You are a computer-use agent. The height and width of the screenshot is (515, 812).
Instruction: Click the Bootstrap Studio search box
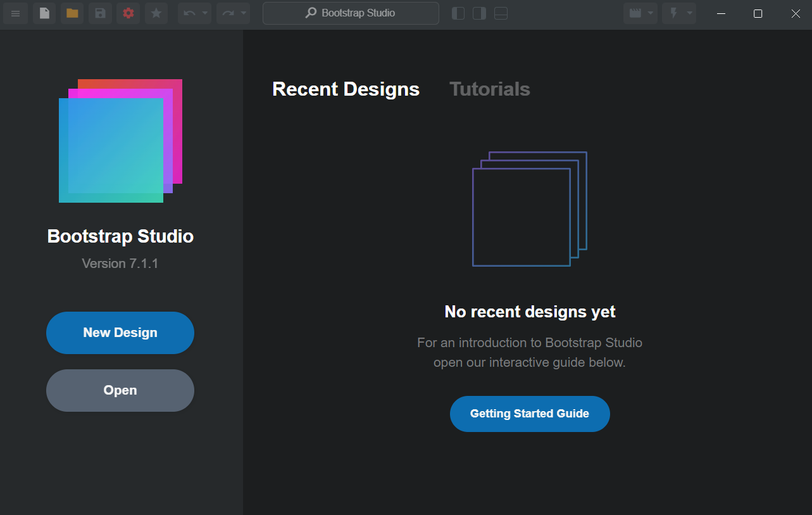point(351,13)
